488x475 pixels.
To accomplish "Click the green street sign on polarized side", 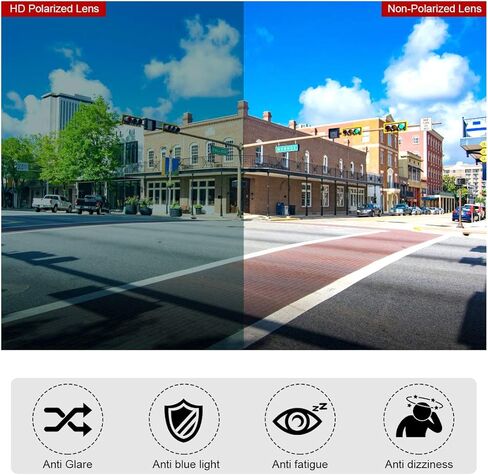I will click(220, 150).
